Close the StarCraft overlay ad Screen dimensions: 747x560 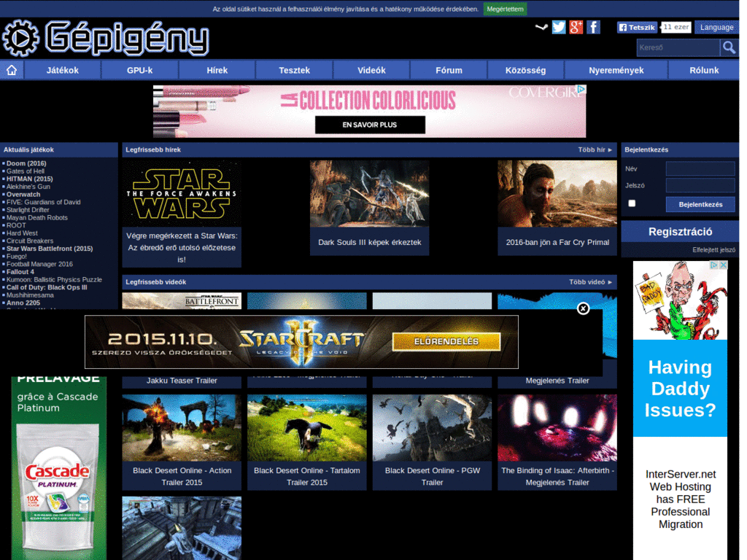point(583,308)
